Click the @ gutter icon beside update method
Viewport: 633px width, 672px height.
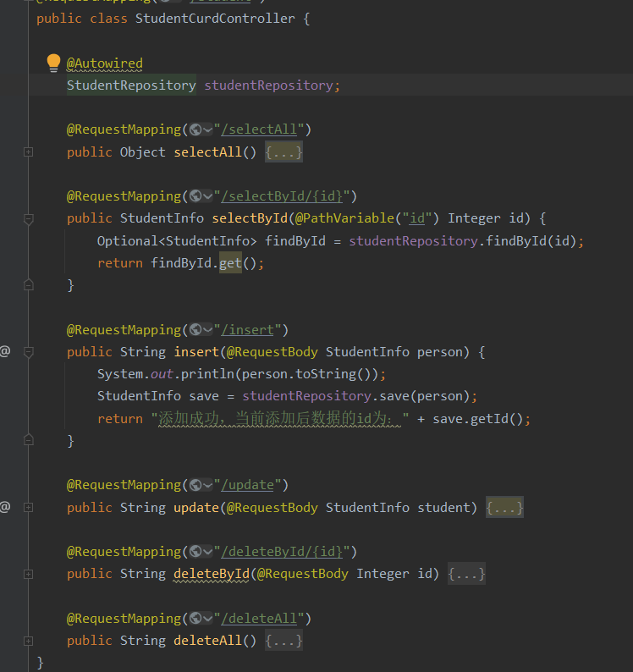5,507
